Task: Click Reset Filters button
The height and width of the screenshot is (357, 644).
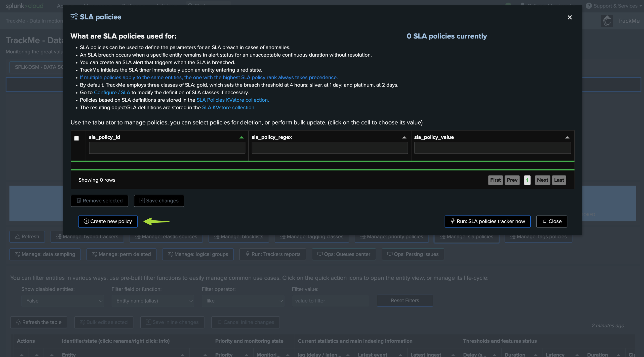Action: (x=405, y=301)
